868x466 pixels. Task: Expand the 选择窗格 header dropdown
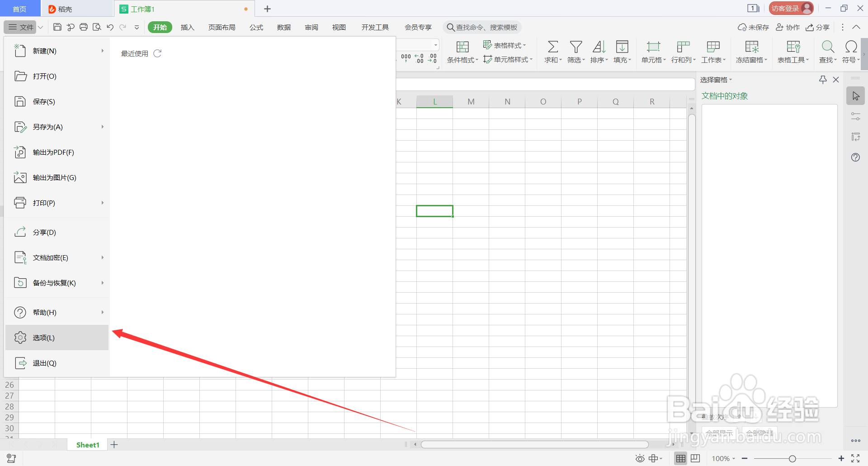coord(731,80)
